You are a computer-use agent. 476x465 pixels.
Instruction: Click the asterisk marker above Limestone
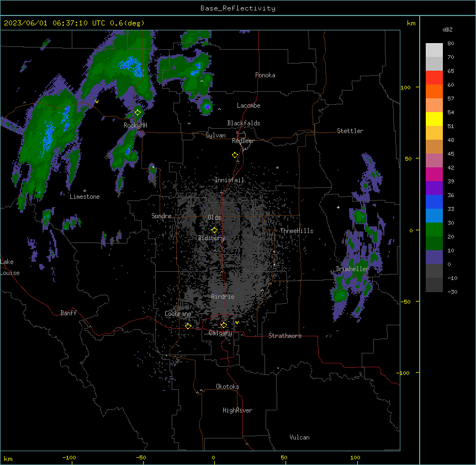tap(84, 191)
